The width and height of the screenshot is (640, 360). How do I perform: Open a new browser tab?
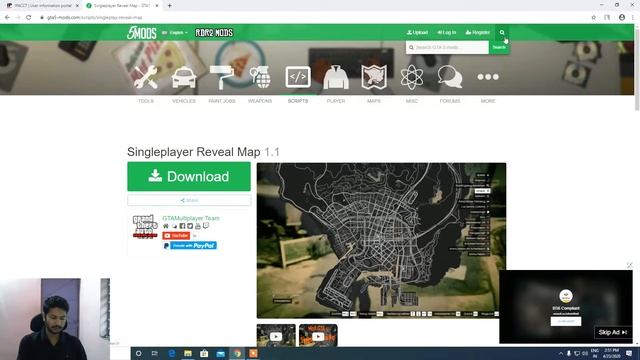(169, 6)
